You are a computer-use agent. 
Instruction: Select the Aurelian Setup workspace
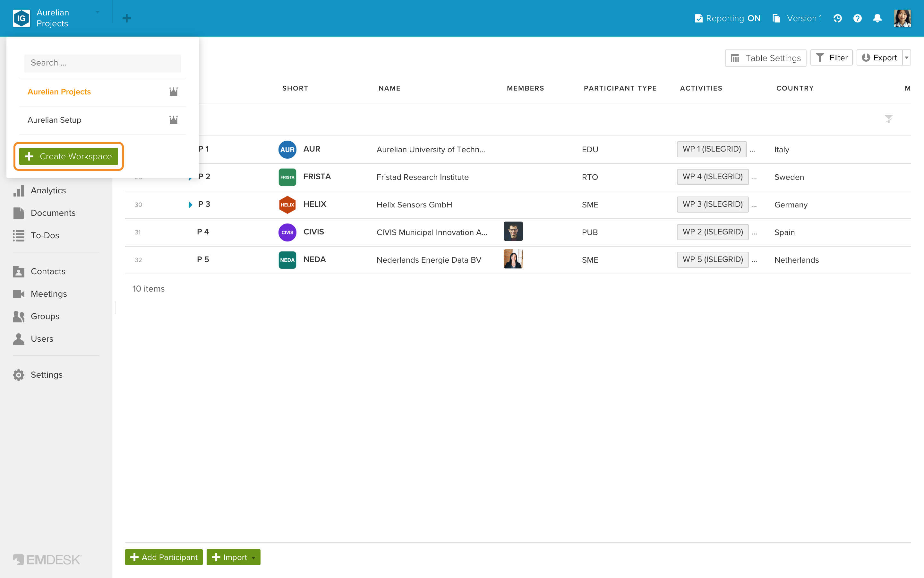click(x=103, y=120)
